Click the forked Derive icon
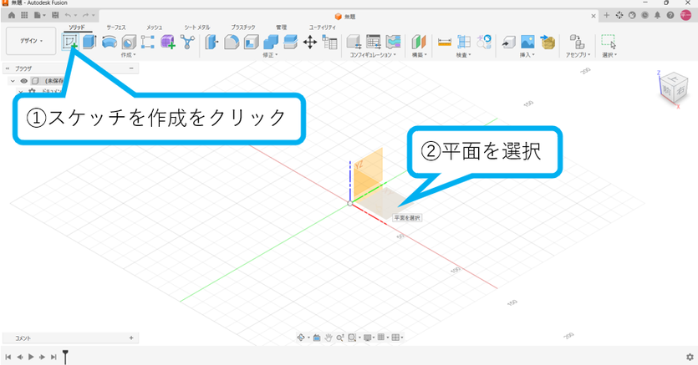This screenshot has height=365, width=698. pyautogui.click(x=188, y=42)
